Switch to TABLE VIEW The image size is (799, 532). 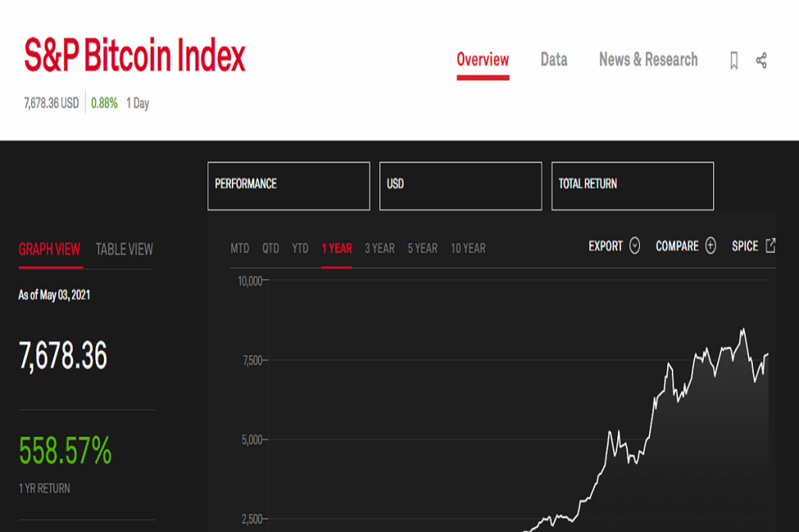(124, 250)
